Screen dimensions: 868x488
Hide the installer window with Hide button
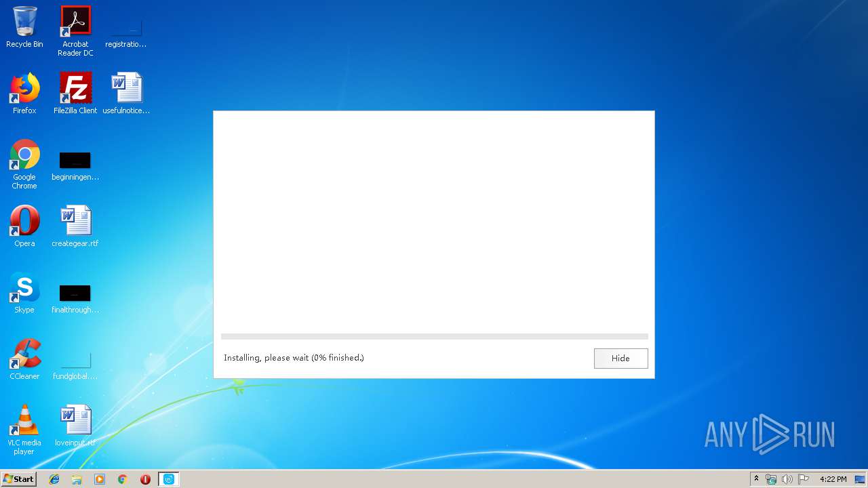620,358
